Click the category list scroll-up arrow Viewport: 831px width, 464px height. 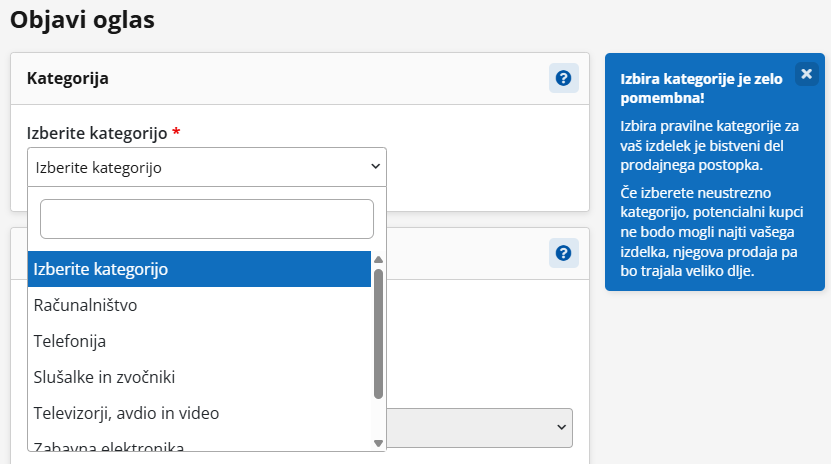[378, 260]
